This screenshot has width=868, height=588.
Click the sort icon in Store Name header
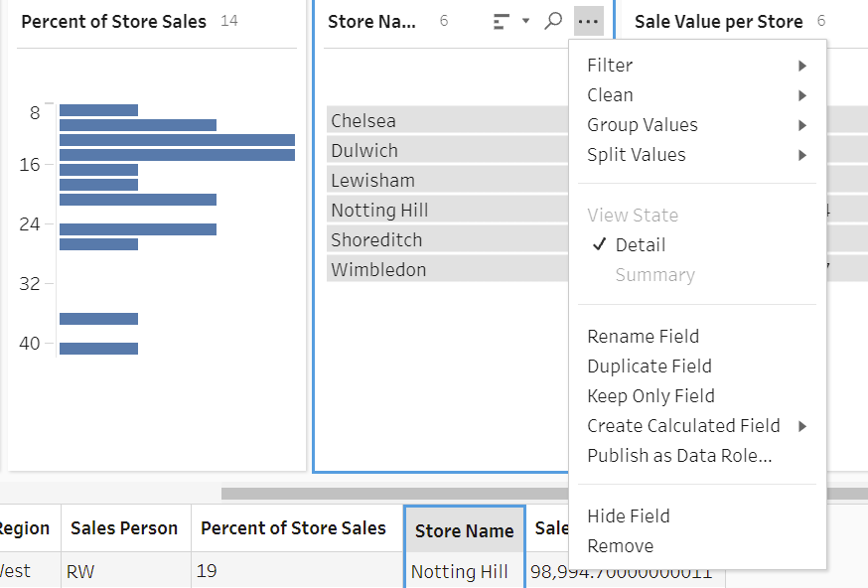pyautogui.click(x=502, y=21)
